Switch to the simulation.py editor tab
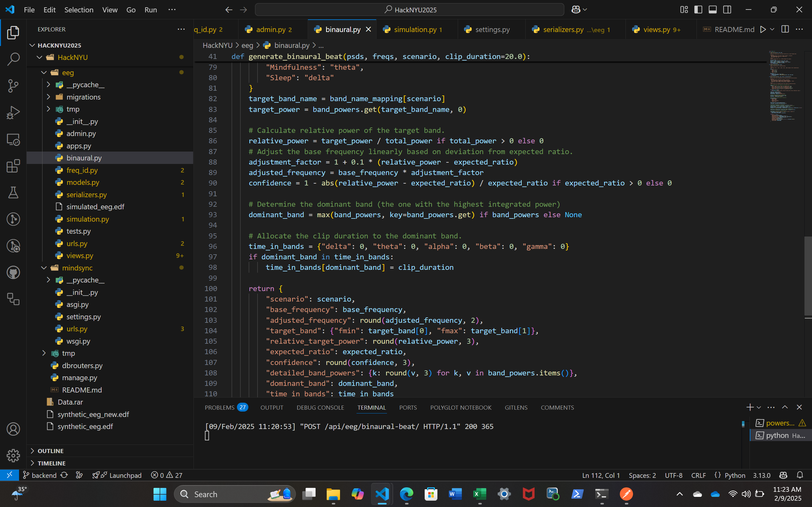This screenshot has height=507, width=812. tap(415, 29)
